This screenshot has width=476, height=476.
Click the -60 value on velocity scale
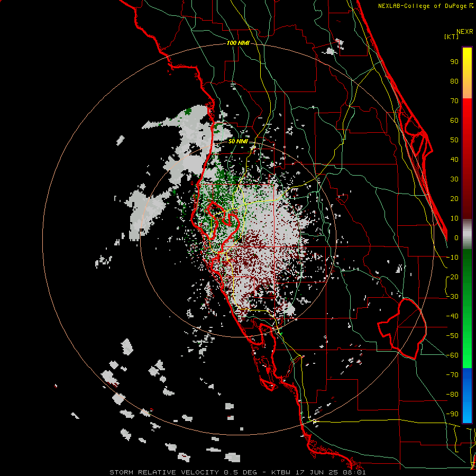coord(452,355)
